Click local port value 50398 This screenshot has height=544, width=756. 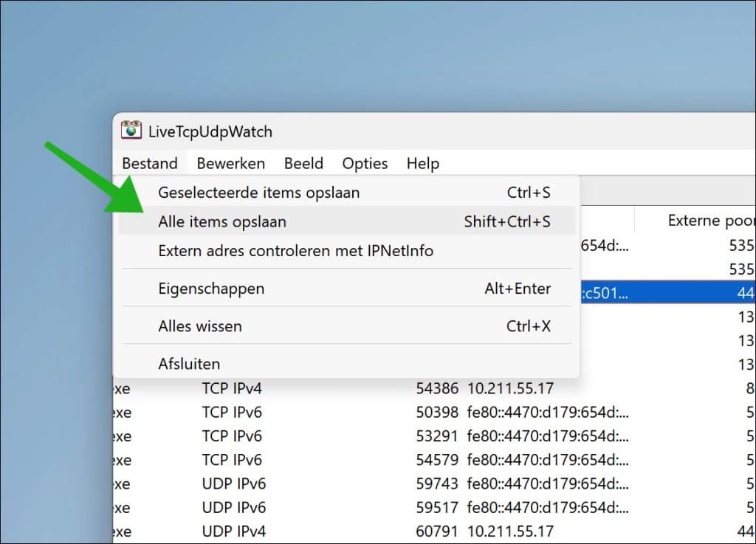click(x=437, y=413)
